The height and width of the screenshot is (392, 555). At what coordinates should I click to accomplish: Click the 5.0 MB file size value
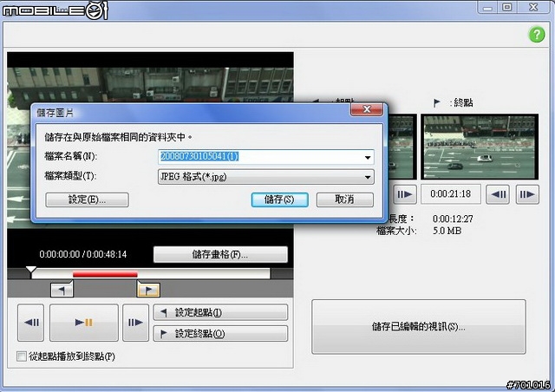pyautogui.click(x=447, y=231)
